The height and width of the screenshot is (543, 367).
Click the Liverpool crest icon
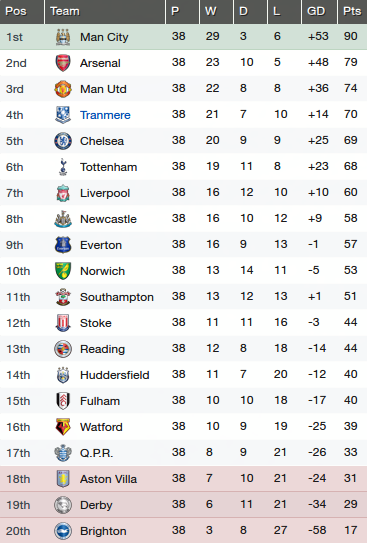point(63,193)
